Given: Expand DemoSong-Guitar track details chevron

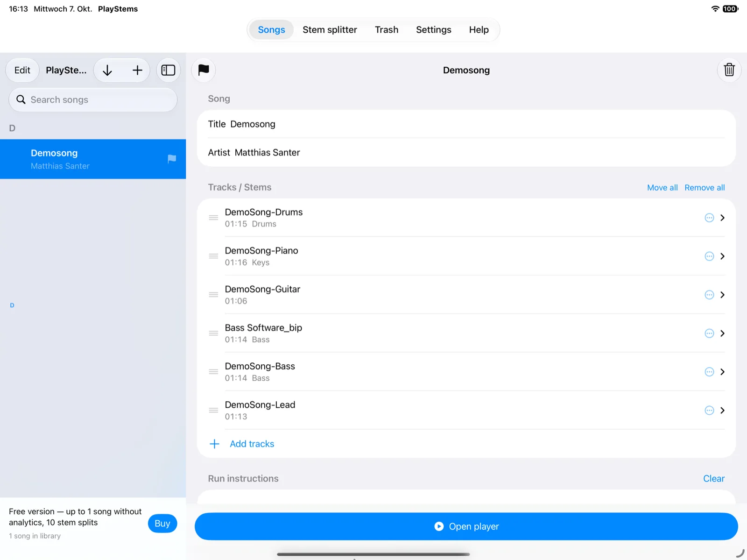Looking at the screenshot, I should pyautogui.click(x=722, y=295).
